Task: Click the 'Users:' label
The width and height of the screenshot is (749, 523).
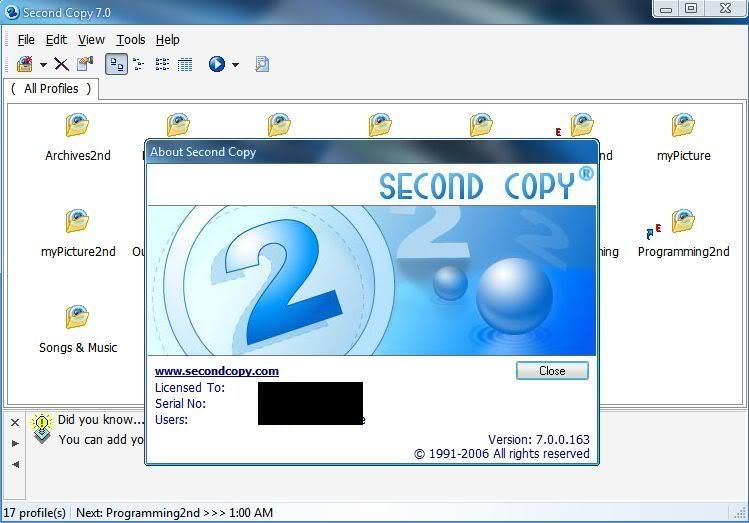Action: [171, 420]
